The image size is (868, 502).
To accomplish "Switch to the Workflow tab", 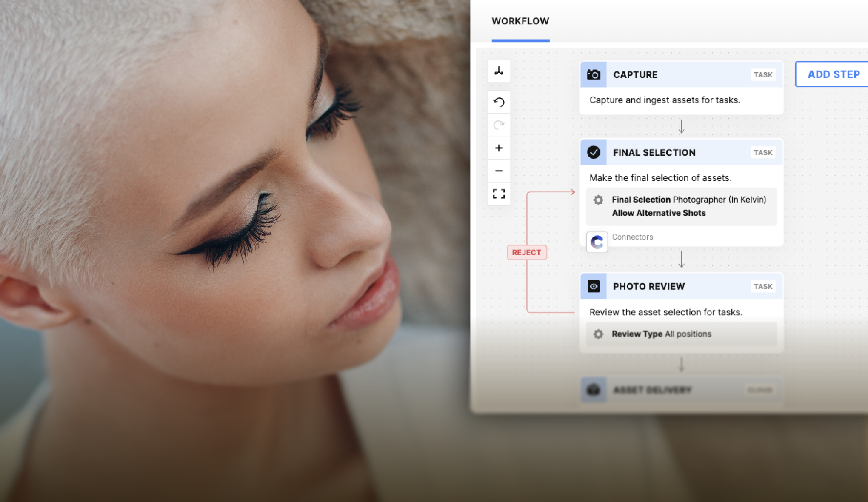I will point(520,21).
